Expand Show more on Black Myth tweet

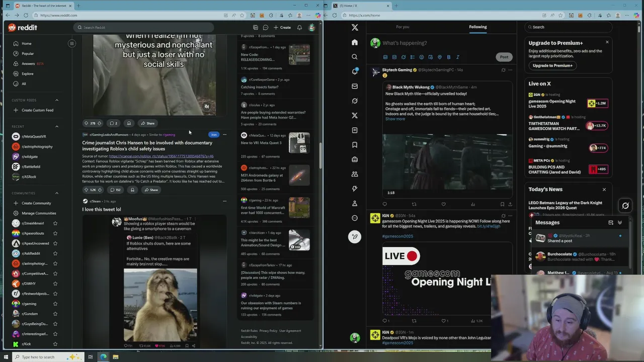[395, 119]
